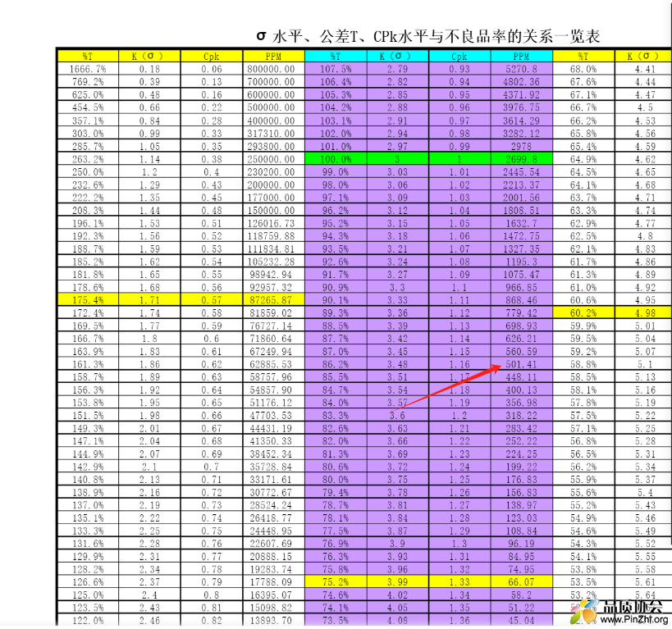The image size is (672, 629).
Task: Select the cell showing 1666.7%
Action: [x=88, y=69]
